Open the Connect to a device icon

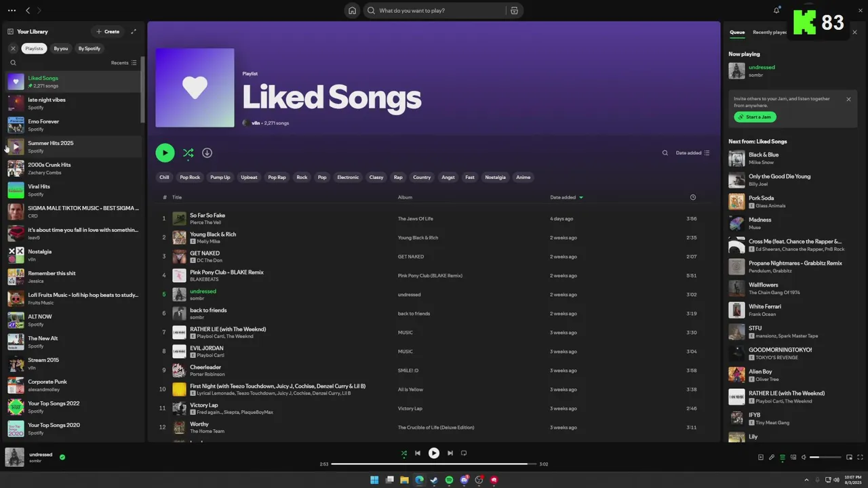(x=793, y=457)
